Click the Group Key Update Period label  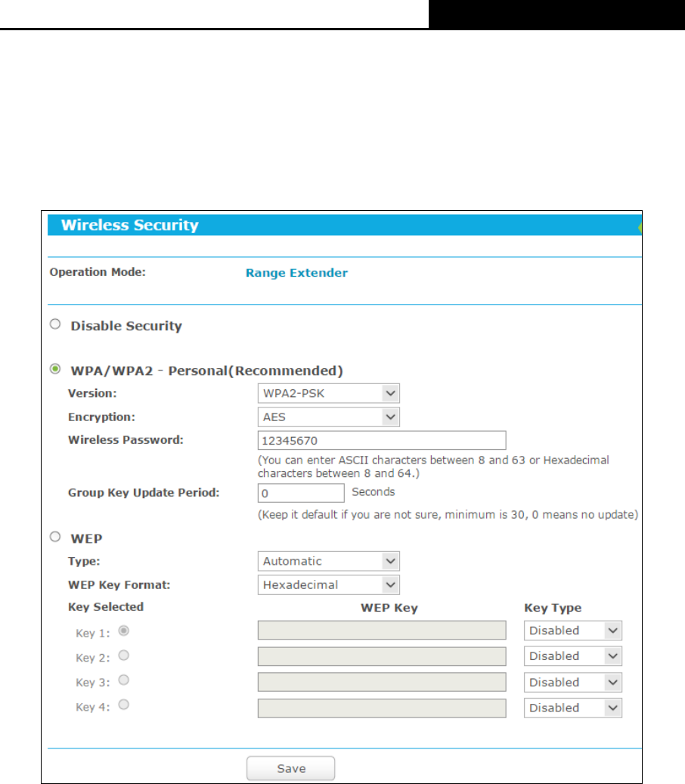(x=144, y=493)
